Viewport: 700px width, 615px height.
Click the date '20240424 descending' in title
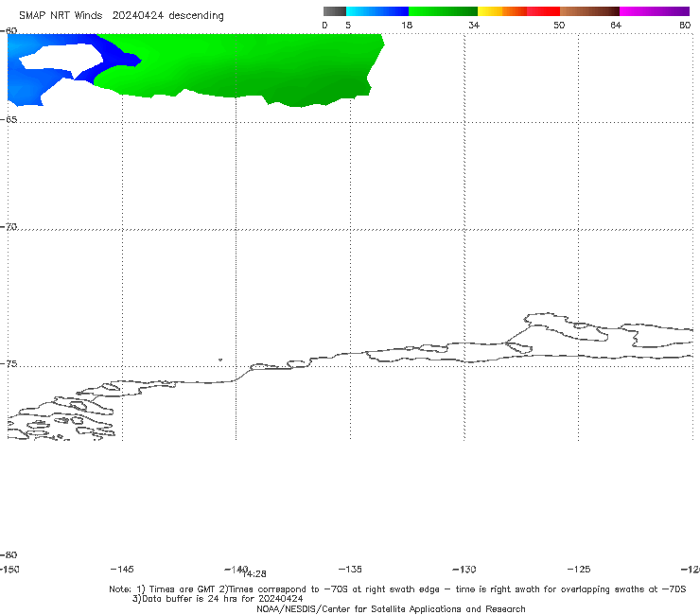pos(167,16)
